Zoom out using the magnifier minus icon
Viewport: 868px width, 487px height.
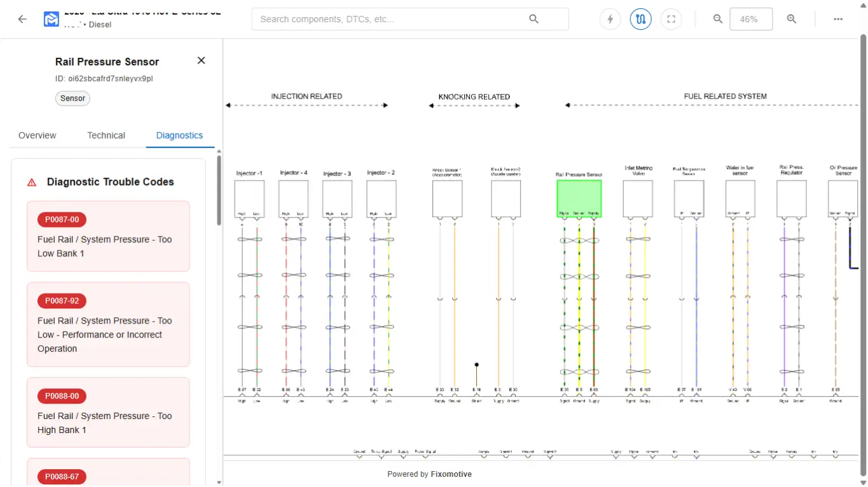click(x=717, y=18)
